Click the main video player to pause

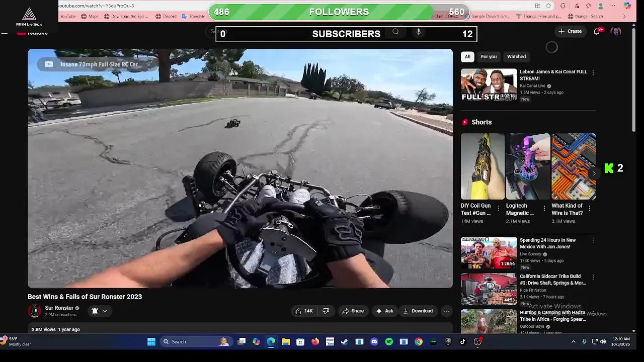240,168
